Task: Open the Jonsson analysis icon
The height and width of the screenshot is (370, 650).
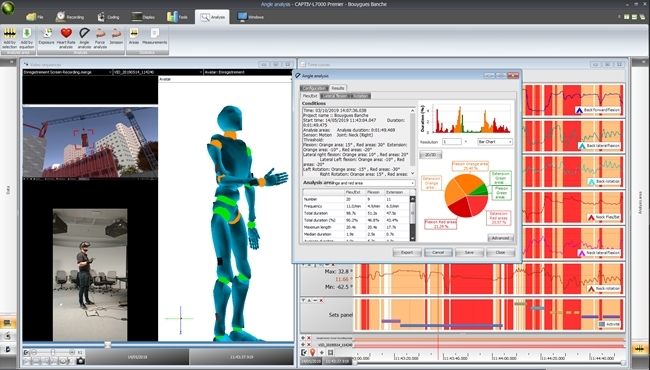Action: 116,36
